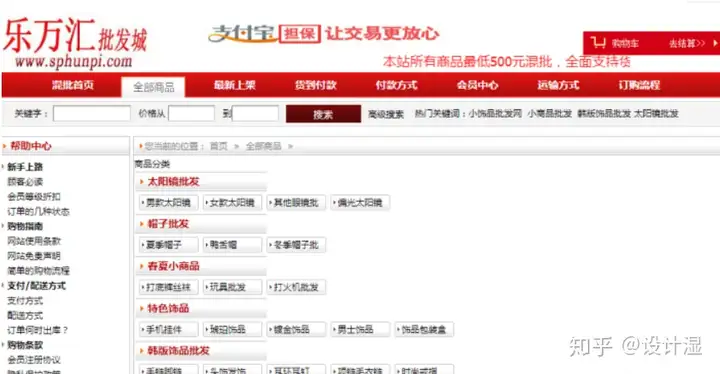Open the 特色饰品 category heading

[x=168, y=309]
